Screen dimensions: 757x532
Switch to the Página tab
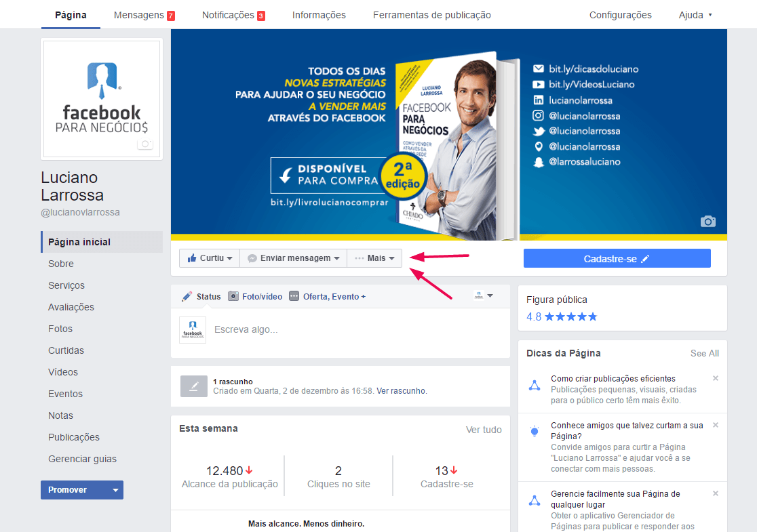[x=71, y=15]
